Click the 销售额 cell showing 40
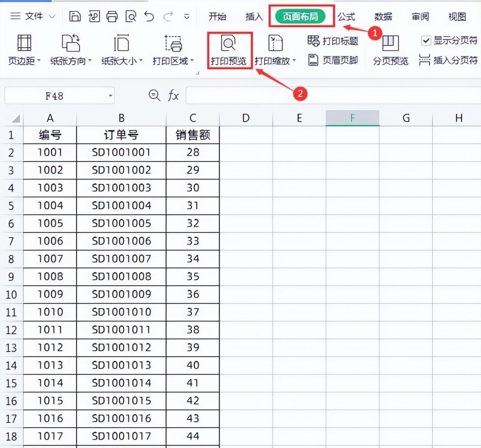Screen dimensions: 481x448 (193, 365)
